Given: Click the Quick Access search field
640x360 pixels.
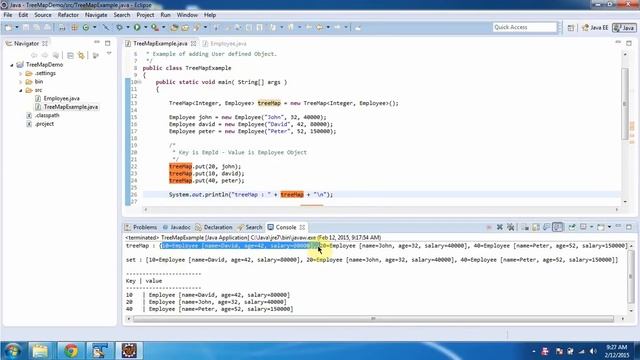Looking at the screenshot, I should tap(524, 27).
